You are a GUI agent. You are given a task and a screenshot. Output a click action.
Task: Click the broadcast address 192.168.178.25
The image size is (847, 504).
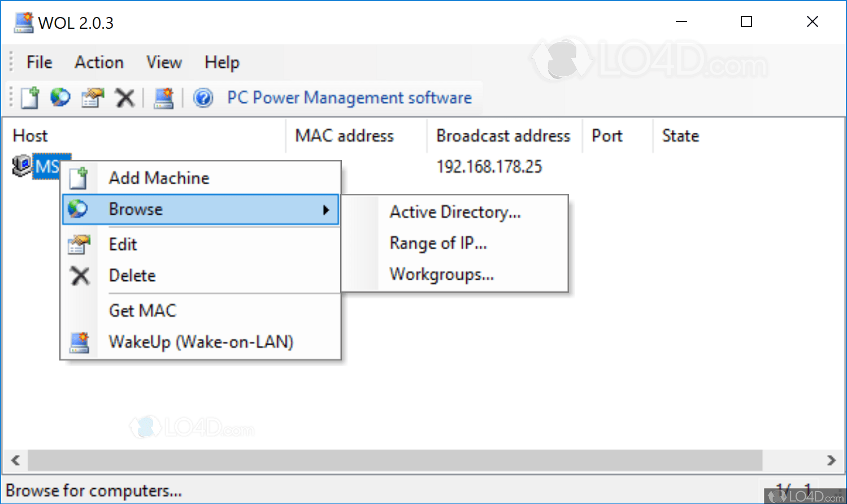click(489, 167)
